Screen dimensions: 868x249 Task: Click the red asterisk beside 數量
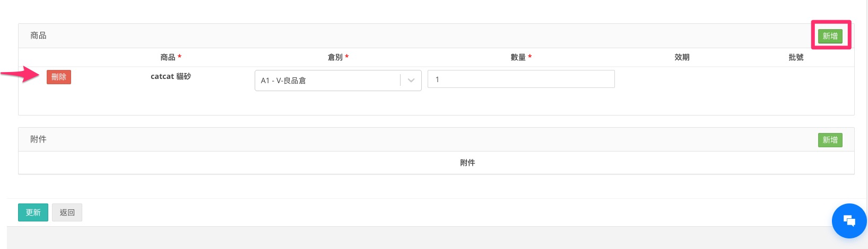point(530,57)
